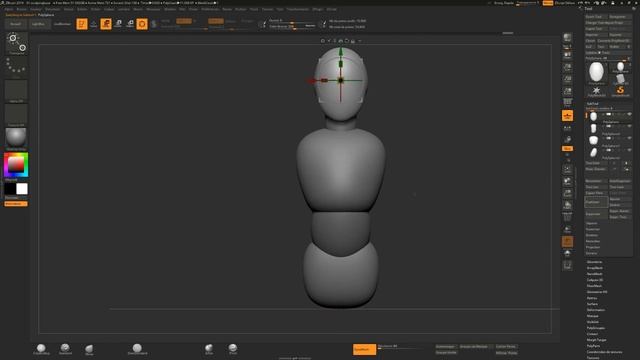This screenshot has width=640, height=360.
Task: Expand the Déformation subpalette
Action: 596,310
